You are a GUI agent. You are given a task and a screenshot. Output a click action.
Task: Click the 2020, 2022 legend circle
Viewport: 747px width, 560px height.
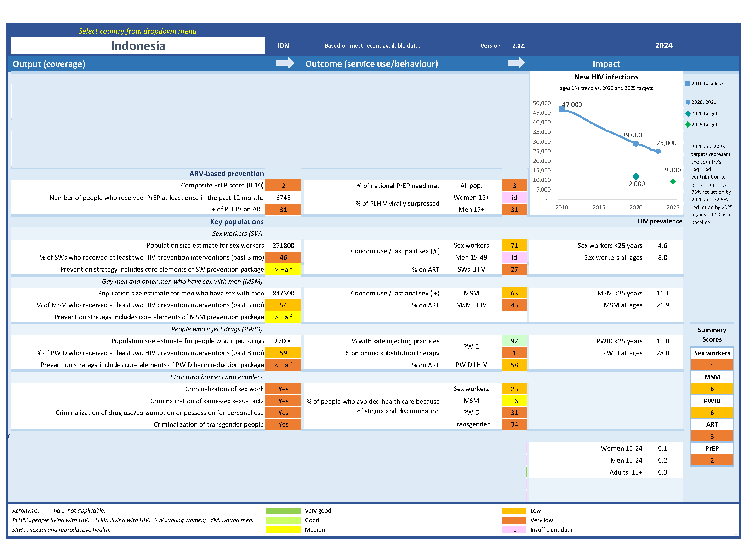[688, 102]
